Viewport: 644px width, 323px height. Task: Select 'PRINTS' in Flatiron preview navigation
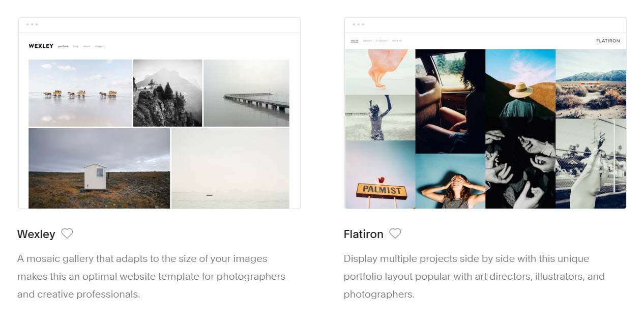[397, 41]
